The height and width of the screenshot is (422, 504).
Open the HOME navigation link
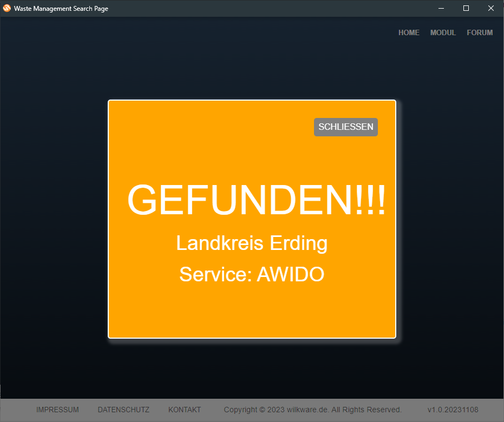pyautogui.click(x=409, y=33)
